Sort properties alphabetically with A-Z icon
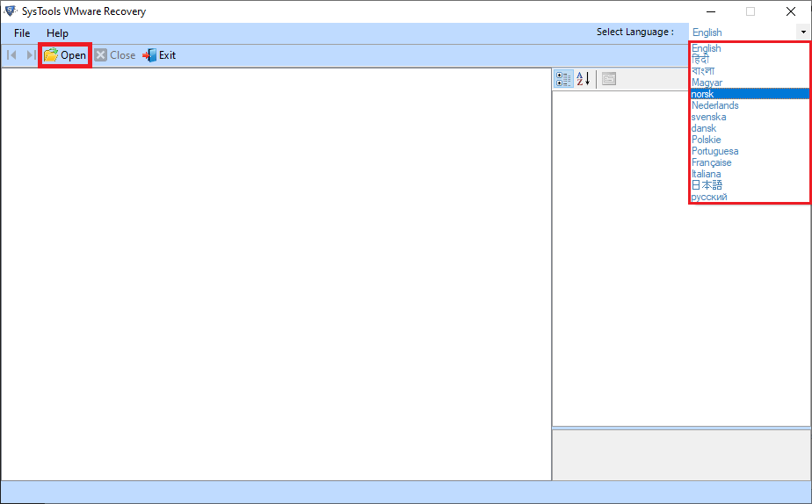 (584, 79)
